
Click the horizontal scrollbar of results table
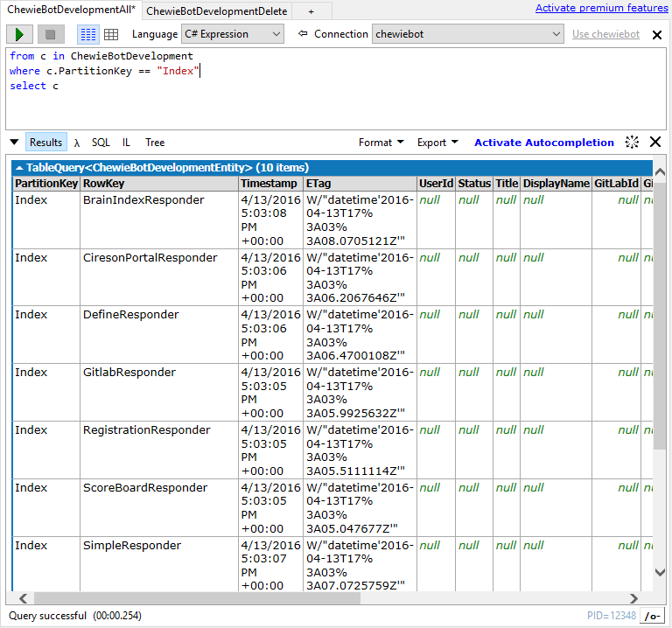pos(192,599)
